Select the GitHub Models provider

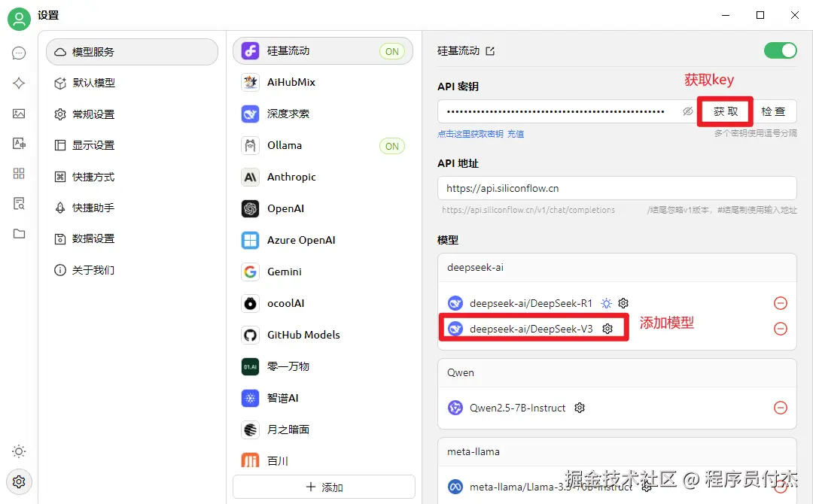(323, 335)
